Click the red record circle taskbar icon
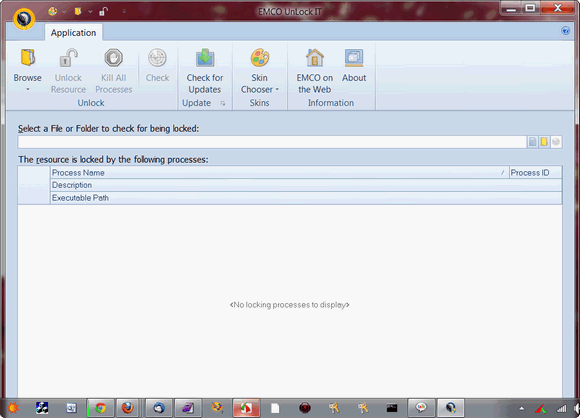Image resolution: width=580 pixels, height=418 pixels. [x=305, y=408]
